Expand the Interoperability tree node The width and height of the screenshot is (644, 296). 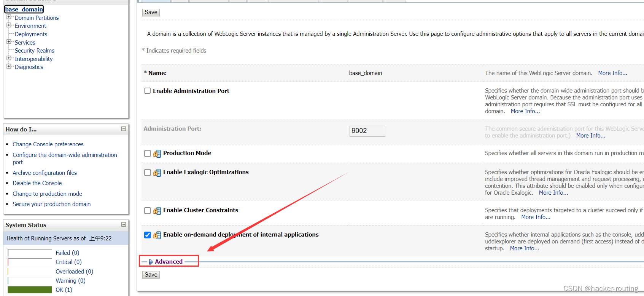tap(9, 58)
